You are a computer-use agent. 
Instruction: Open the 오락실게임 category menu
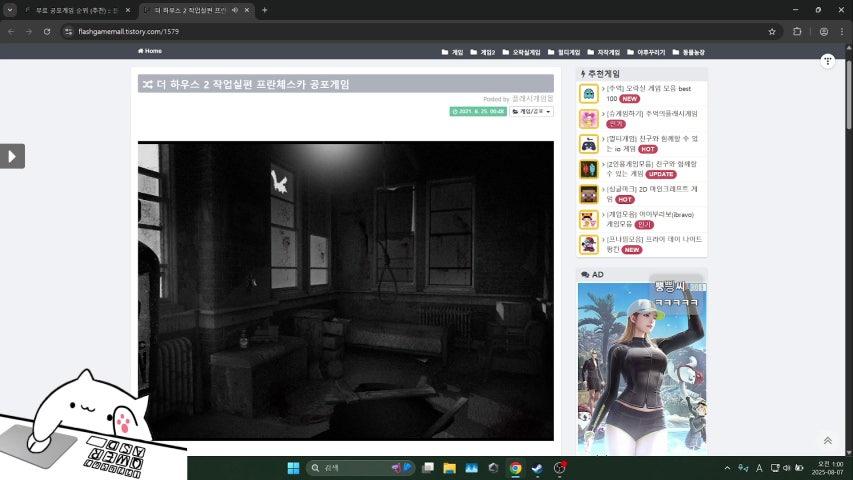point(521,52)
